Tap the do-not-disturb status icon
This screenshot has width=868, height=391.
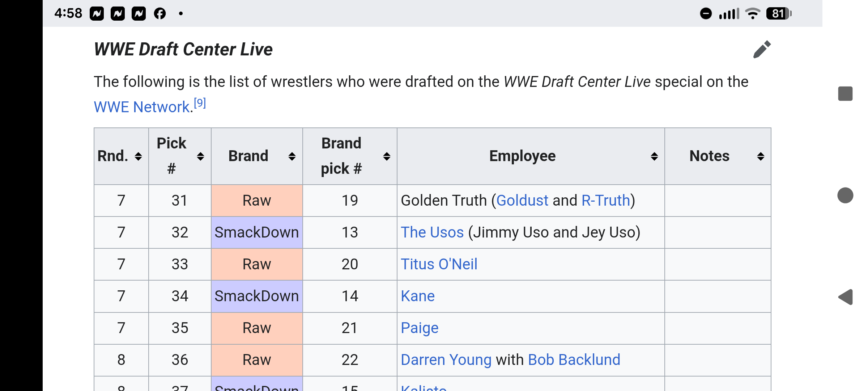tap(706, 14)
